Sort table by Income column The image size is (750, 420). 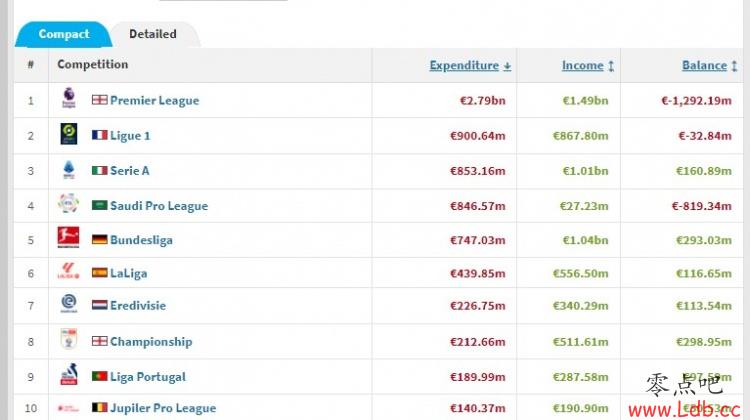pyautogui.click(x=587, y=66)
